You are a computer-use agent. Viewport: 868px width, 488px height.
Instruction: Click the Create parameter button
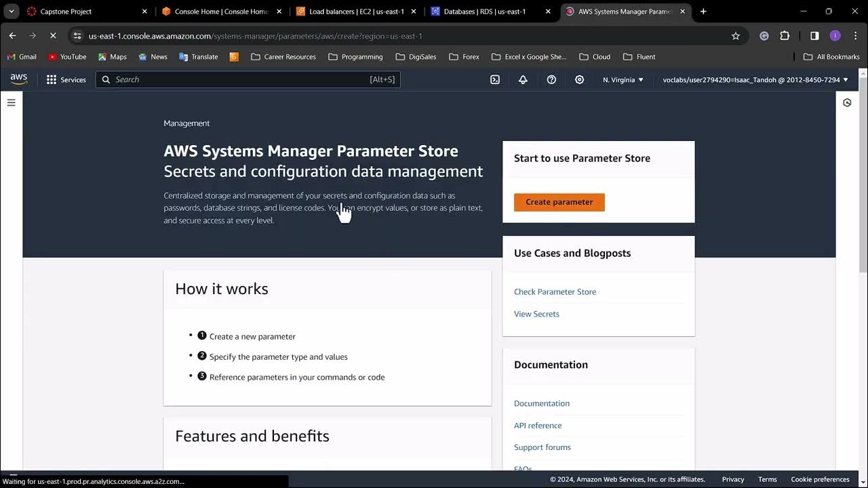point(559,202)
